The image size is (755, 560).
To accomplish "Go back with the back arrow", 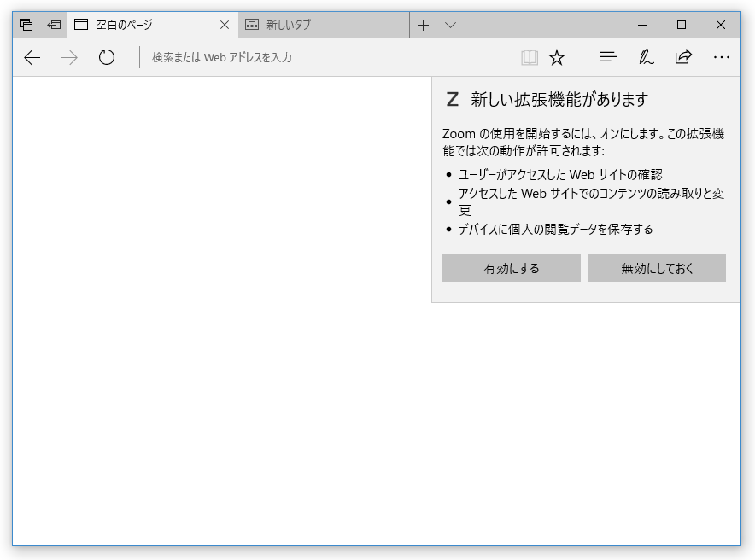I will coord(32,58).
